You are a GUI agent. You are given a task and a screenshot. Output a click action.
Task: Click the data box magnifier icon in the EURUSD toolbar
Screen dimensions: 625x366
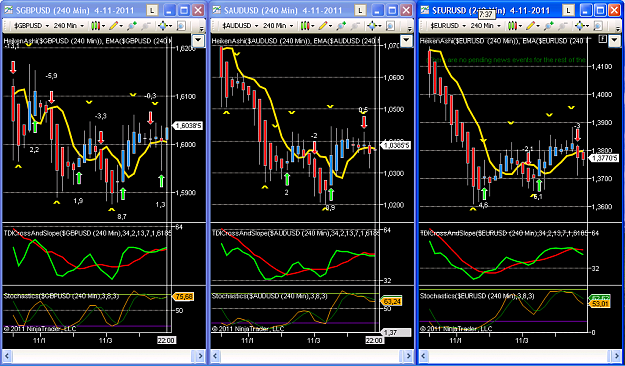(598, 26)
